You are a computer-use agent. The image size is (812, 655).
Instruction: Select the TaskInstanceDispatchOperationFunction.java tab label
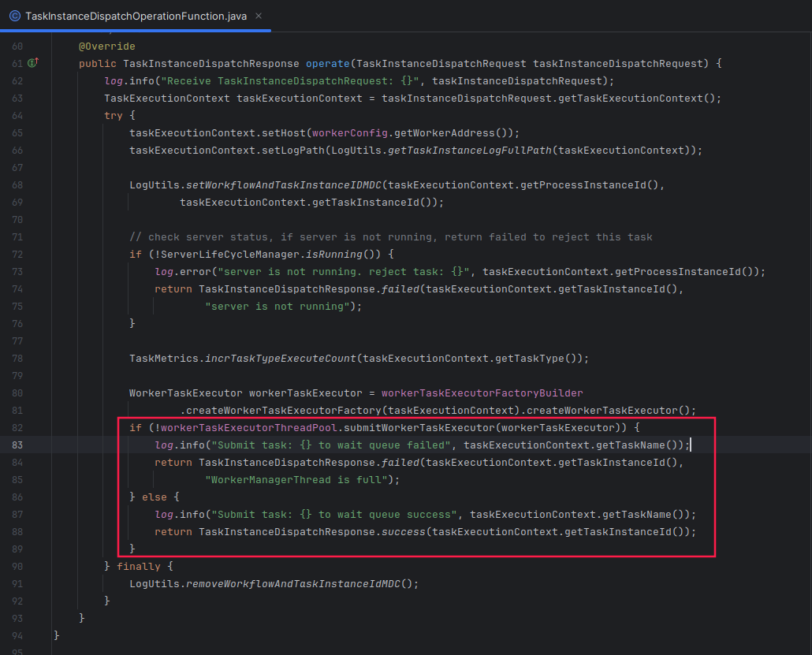[136, 16]
